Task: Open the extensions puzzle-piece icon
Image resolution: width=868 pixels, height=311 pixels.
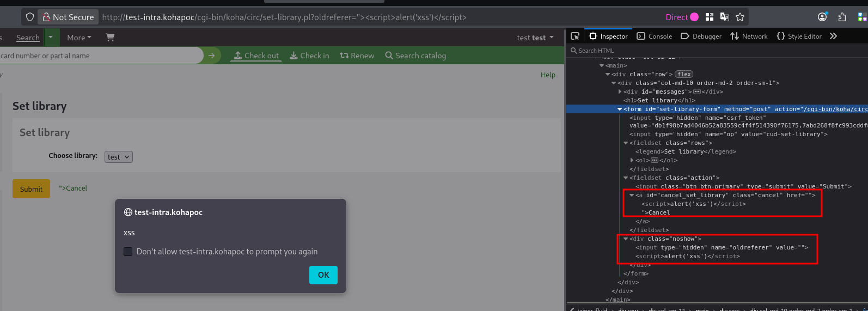Action: click(842, 17)
